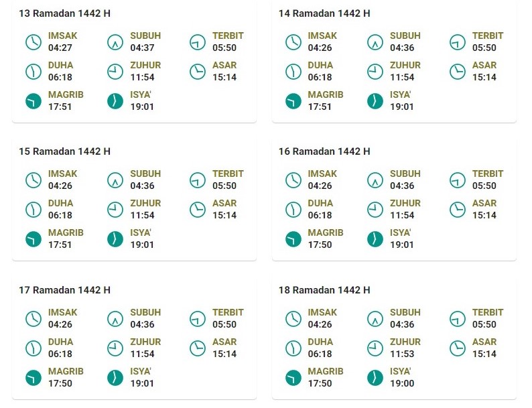Screen dimensions: 532x408
Task: Click the Imsak icon in 17 Ramadan card
Action: [34, 319]
